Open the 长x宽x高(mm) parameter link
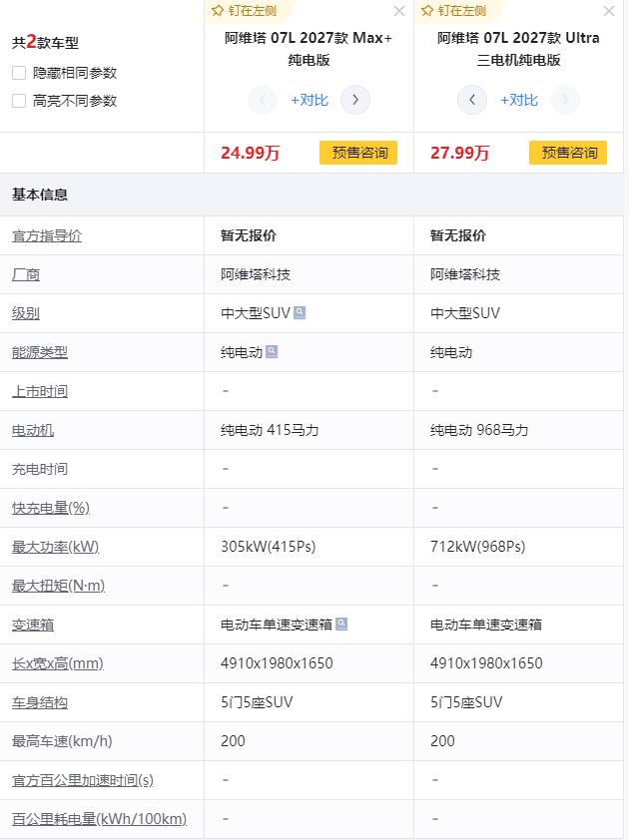The width and height of the screenshot is (629, 840). pos(57,663)
